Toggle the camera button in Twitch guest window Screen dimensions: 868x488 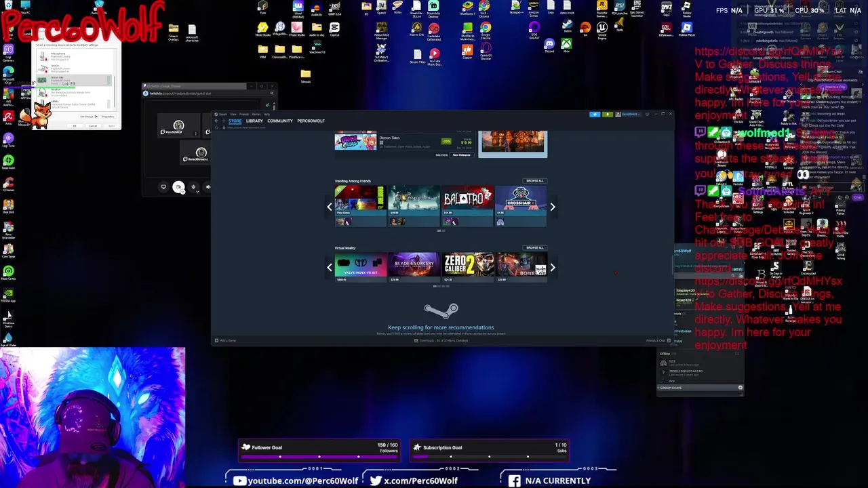[x=178, y=187]
